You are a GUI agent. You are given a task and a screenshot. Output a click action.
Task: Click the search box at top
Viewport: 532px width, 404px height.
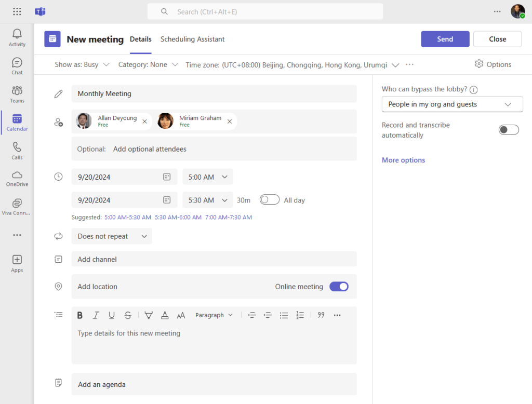coord(265,11)
